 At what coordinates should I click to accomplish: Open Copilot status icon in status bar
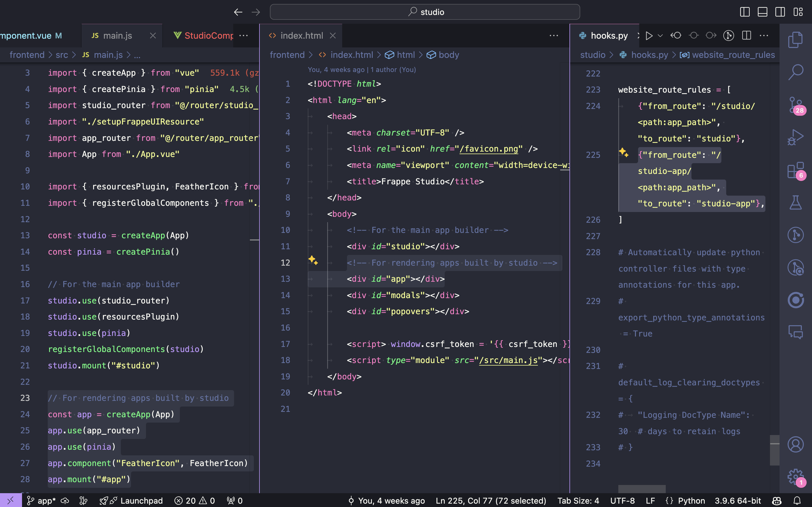(777, 501)
